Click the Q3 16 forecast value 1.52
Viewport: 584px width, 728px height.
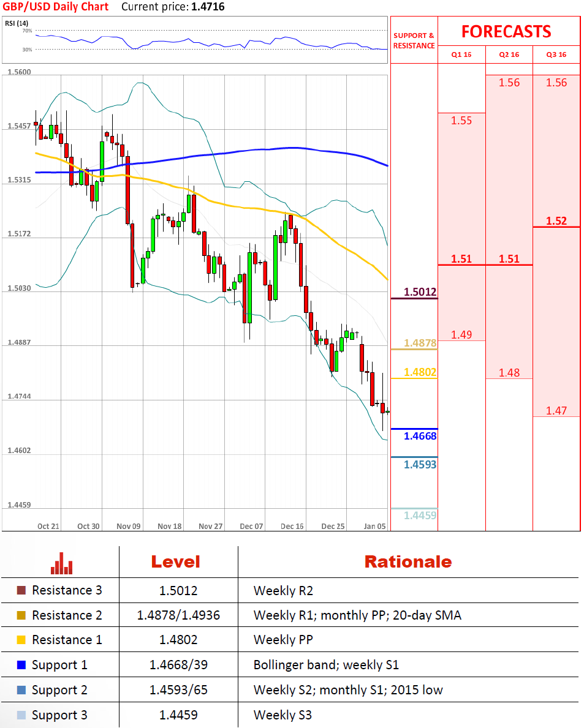click(556, 221)
